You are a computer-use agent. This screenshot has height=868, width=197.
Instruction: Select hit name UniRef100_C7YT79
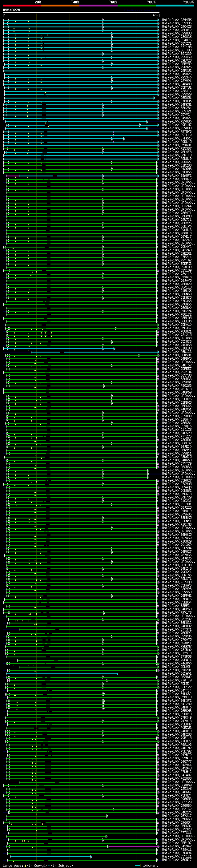177,464
